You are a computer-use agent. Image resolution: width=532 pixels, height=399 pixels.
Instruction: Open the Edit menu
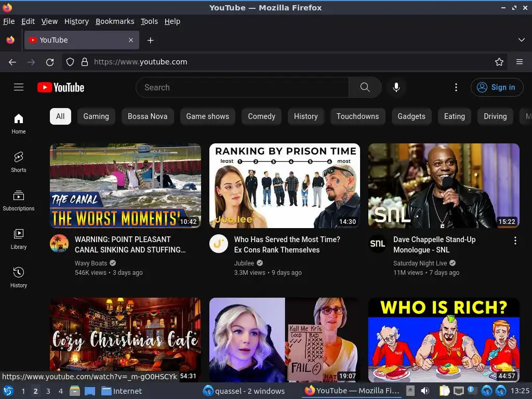28,21
